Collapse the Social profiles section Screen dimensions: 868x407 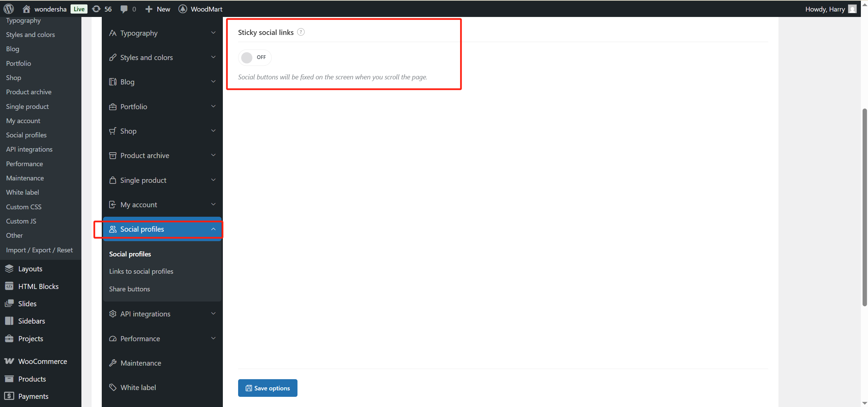[x=213, y=229]
